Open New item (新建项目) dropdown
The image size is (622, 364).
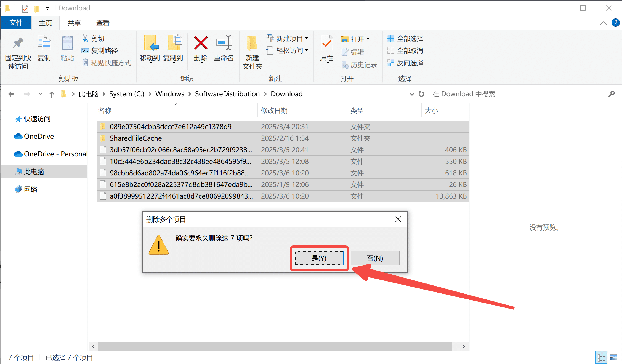[287, 39]
